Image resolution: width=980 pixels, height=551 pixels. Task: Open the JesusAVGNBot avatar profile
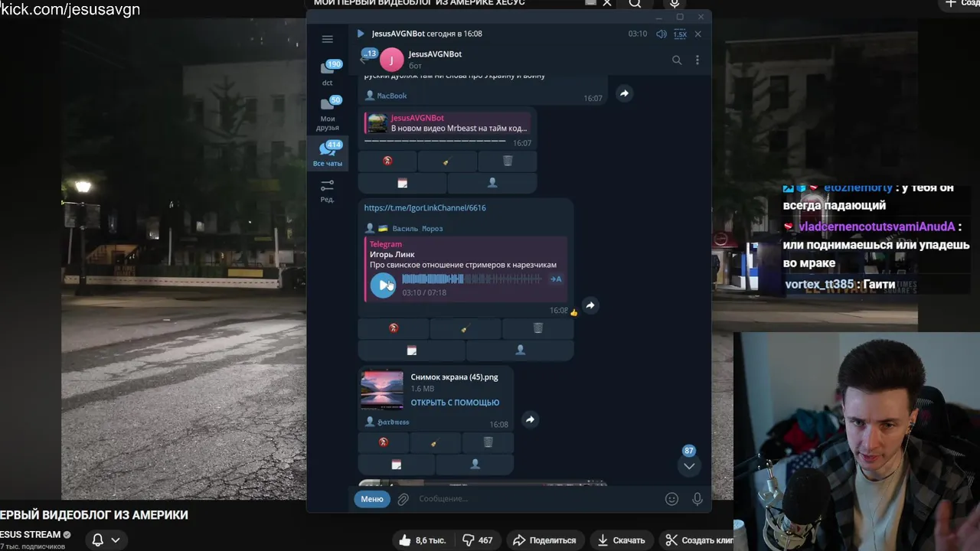click(391, 60)
